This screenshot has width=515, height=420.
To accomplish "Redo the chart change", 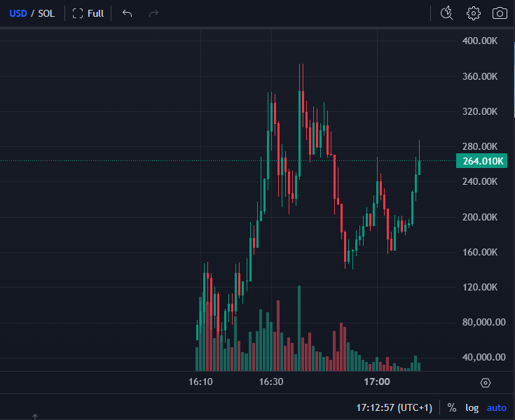I will [153, 13].
